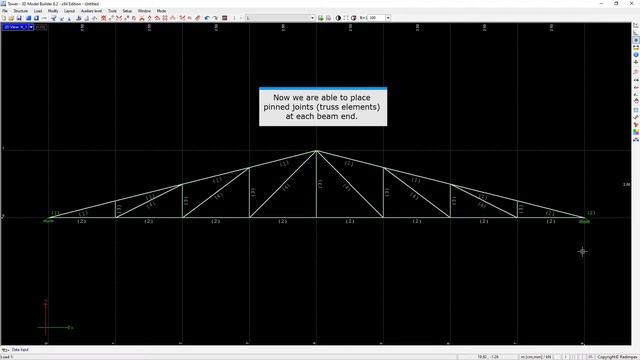The image size is (640, 360).
Task: Expand the load case combo box arrow
Action: [x=313, y=18]
